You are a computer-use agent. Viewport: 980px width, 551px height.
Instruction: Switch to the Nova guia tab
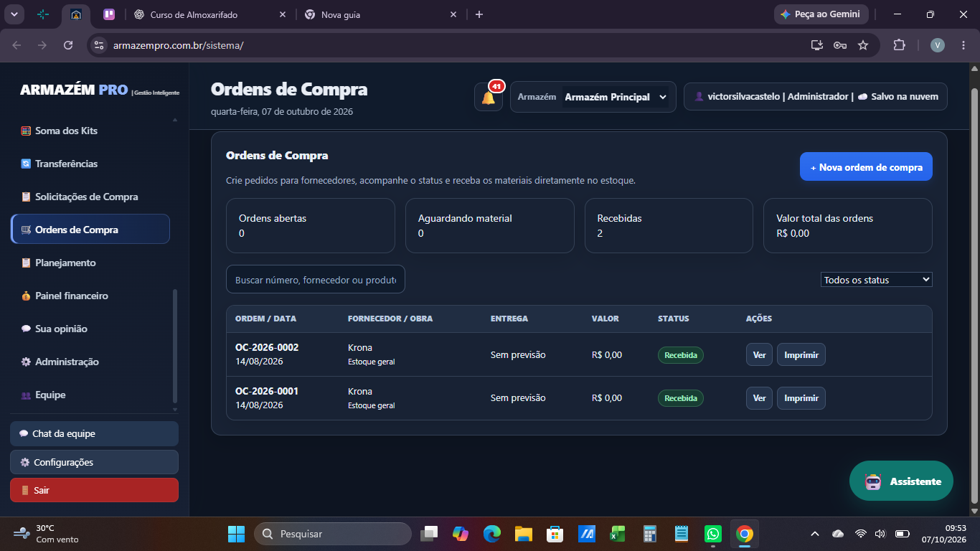pos(381,14)
